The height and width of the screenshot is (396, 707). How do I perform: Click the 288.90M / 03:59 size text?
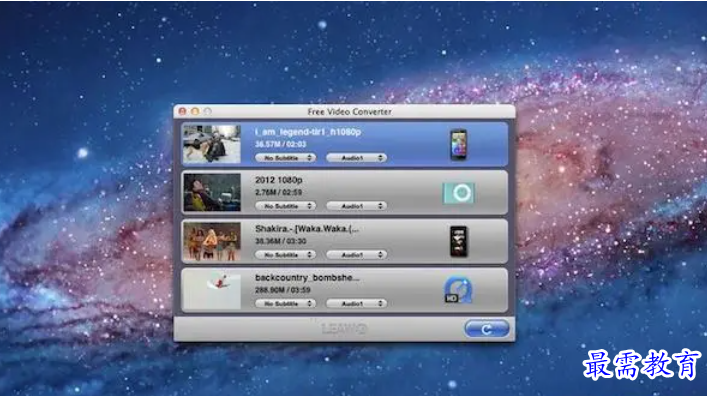pyautogui.click(x=283, y=290)
